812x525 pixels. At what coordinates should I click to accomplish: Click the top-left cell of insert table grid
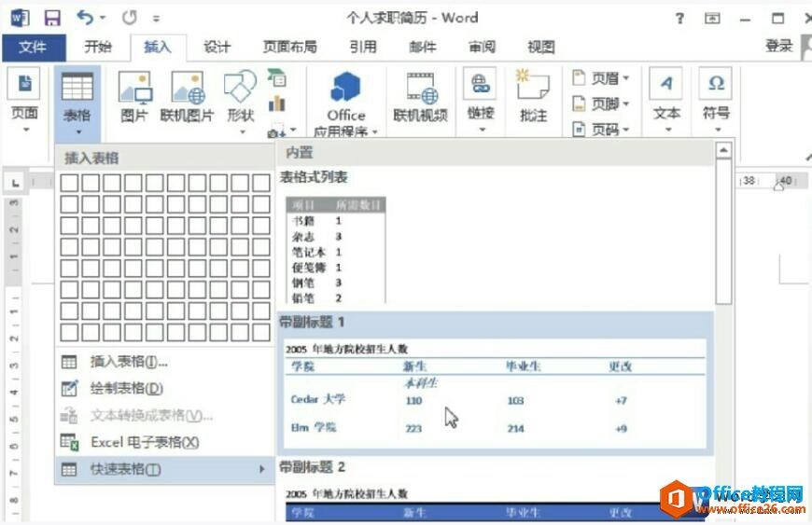point(69,183)
